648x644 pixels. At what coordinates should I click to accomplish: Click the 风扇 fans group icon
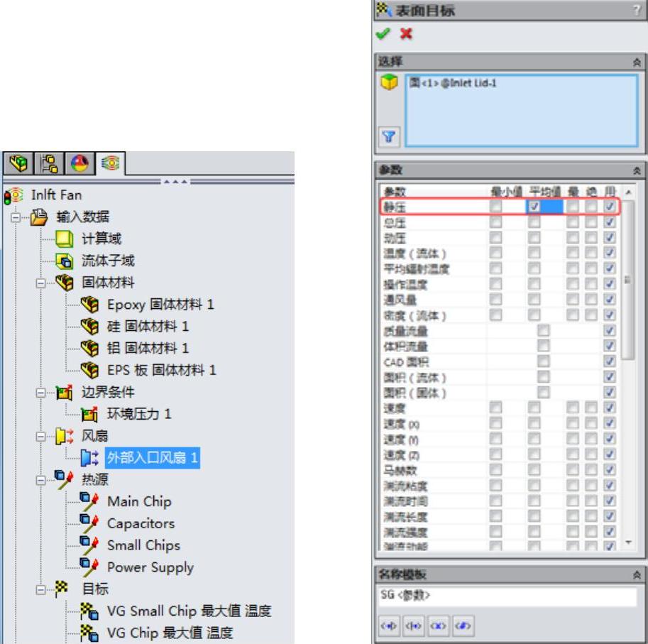point(65,436)
